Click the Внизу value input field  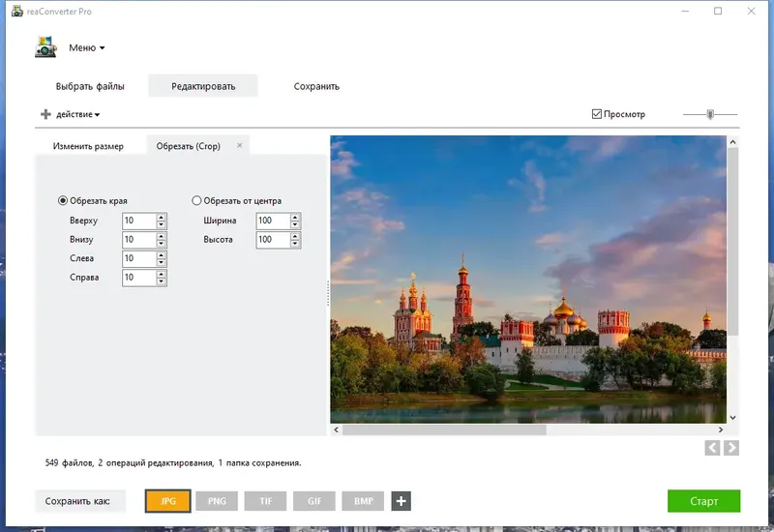pos(139,240)
